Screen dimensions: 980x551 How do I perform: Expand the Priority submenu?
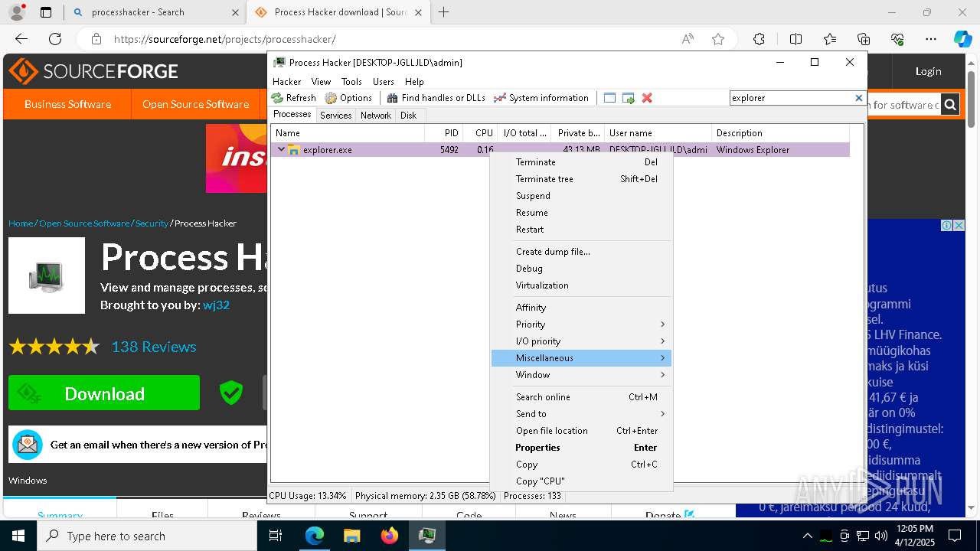click(581, 324)
